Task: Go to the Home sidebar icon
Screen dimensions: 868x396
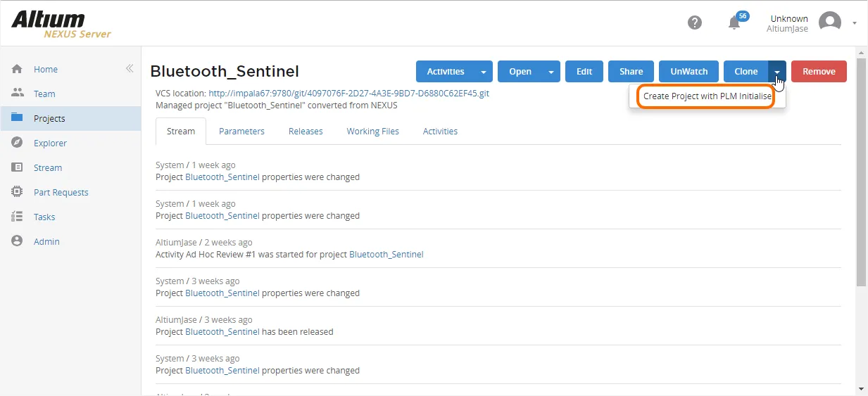Action: click(18, 69)
